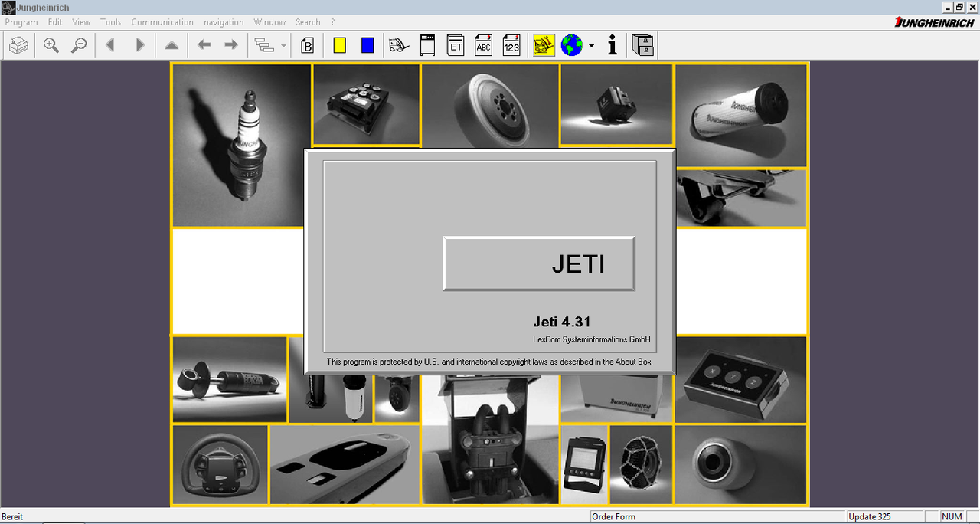This screenshot has height=524, width=980.
Task: Click the Jungheinrich logo at top right
Action: click(x=934, y=22)
